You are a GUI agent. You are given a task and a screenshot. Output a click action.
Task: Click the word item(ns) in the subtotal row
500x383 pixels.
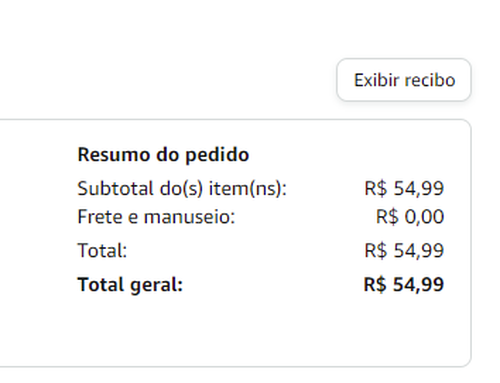[247, 189]
